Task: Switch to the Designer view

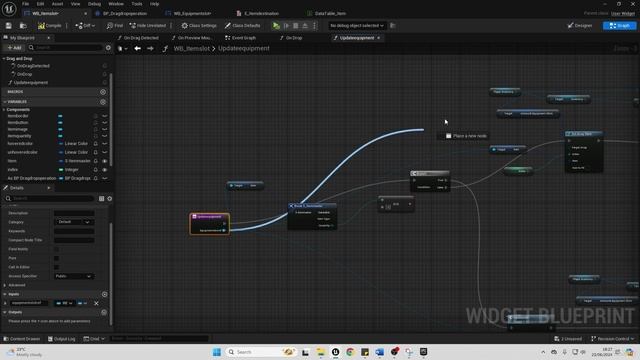Action: pos(580,26)
